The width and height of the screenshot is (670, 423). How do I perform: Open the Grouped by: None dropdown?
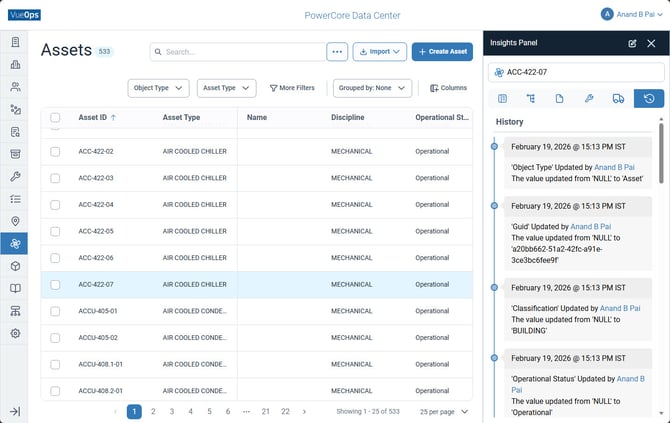(372, 88)
